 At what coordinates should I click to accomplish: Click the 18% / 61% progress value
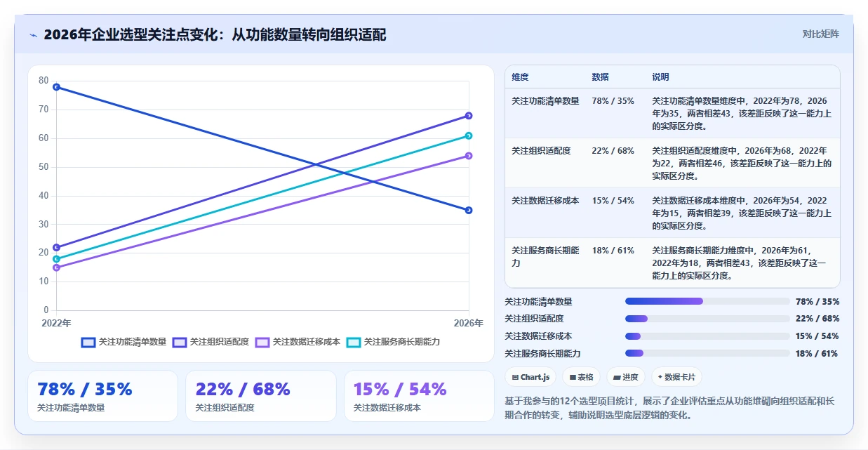[x=817, y=354]
